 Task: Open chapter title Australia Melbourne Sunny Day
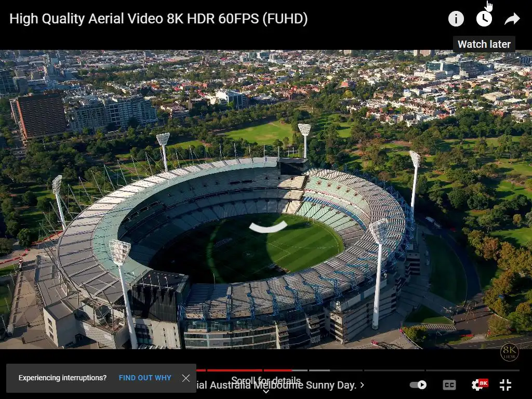276,385
